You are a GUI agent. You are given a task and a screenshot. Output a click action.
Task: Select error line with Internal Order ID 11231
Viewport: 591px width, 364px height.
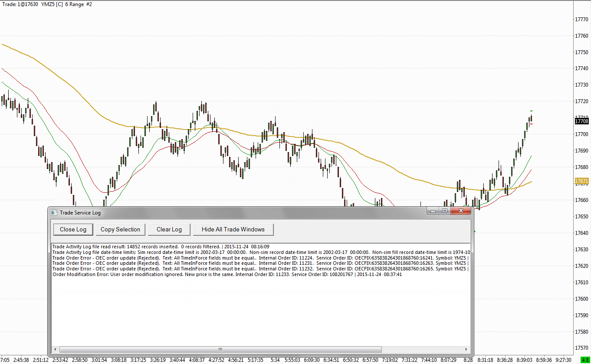261,263
